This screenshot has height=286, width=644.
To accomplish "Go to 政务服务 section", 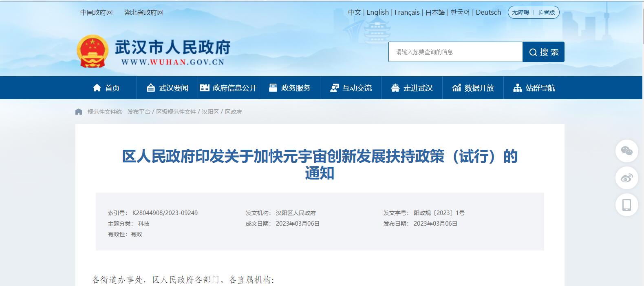I will (289, 88).
